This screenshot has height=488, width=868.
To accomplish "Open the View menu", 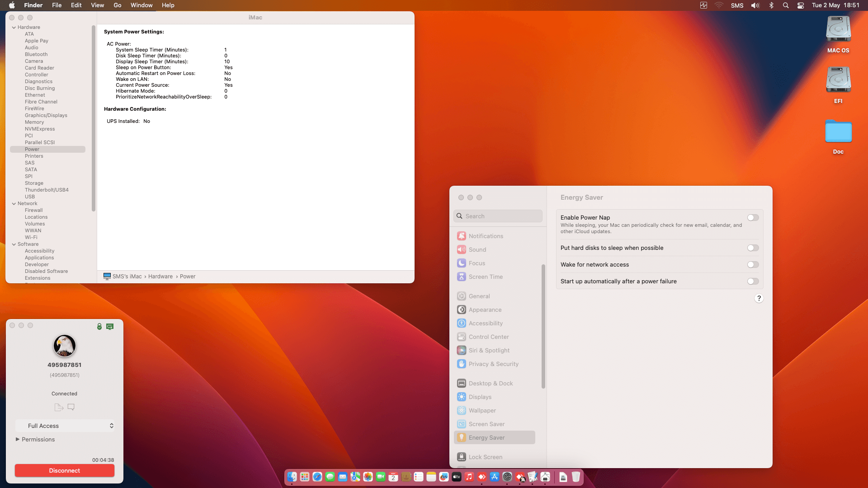I will (x=98, y=5).
